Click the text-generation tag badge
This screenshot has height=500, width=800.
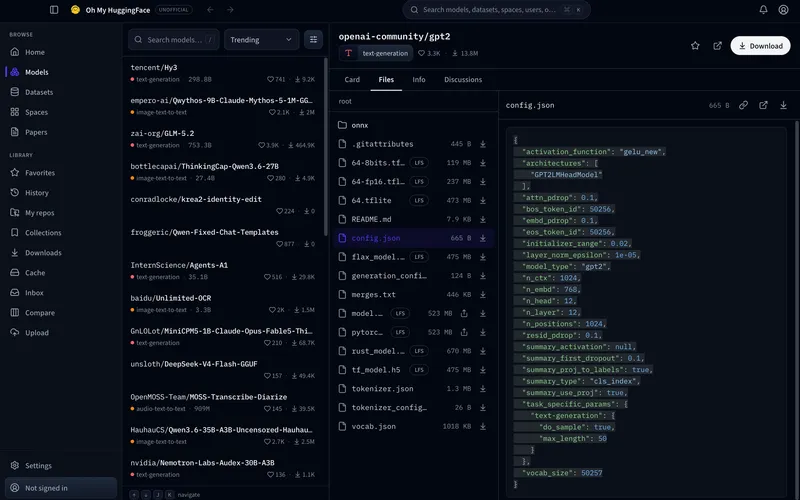376,53
